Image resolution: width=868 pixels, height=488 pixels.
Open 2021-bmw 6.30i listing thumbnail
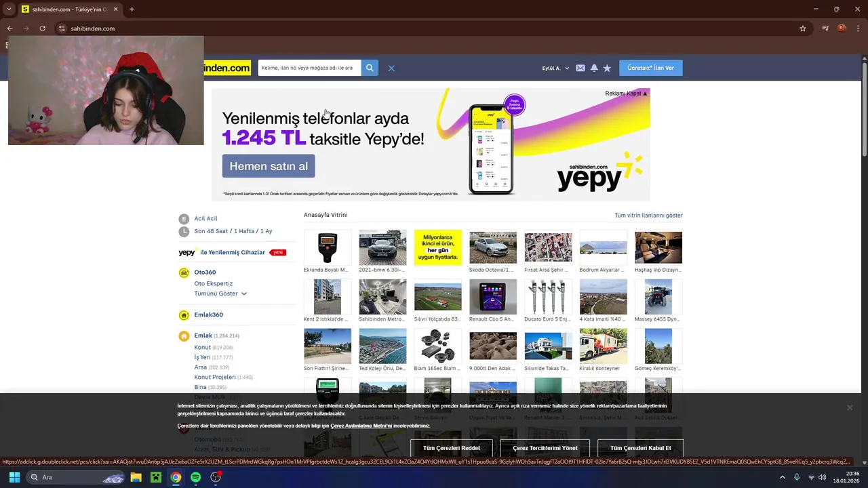pyautogui.click(x=382, y=247)
